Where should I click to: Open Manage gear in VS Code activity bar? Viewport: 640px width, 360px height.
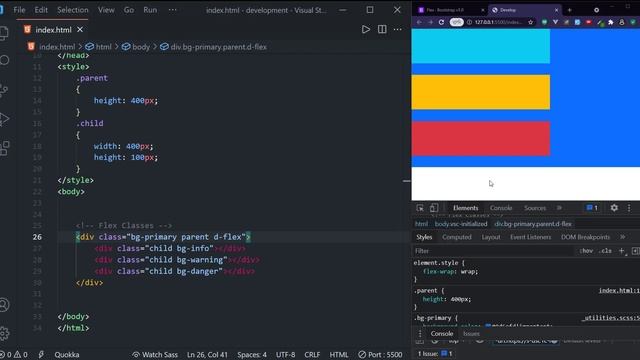click(x=4, y=333)
